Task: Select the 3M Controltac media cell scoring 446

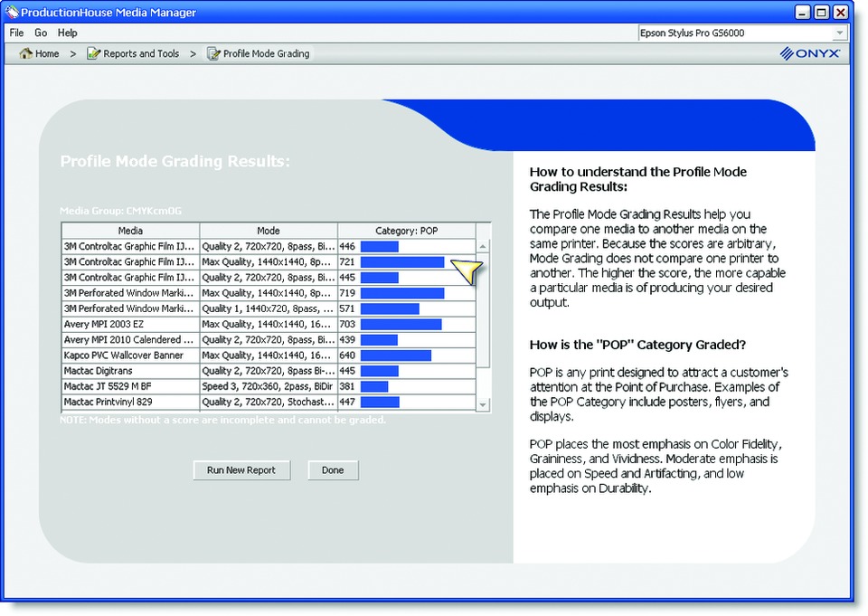Action: 130,246
